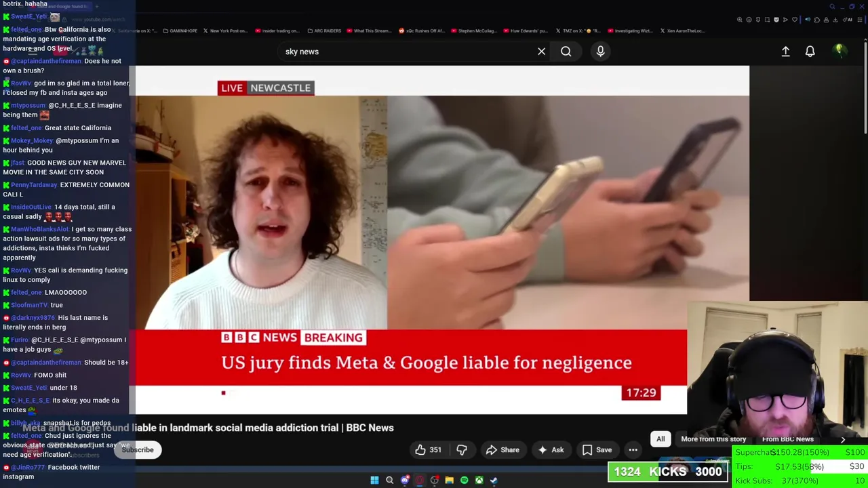This screenshot has width=868, height=488.
Task: Clear the 'sky news' search text
Action: [x=541, y=52]
